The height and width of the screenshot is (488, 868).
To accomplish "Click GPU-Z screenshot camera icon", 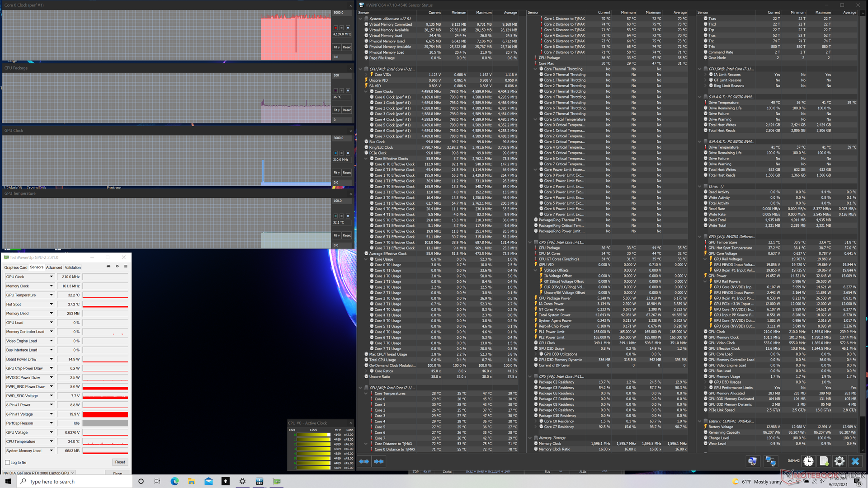I will (108, 267).
